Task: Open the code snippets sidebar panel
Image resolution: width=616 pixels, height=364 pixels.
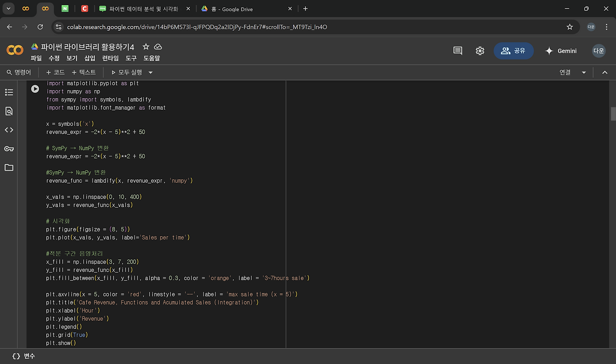Action: (x=9, y=130)
